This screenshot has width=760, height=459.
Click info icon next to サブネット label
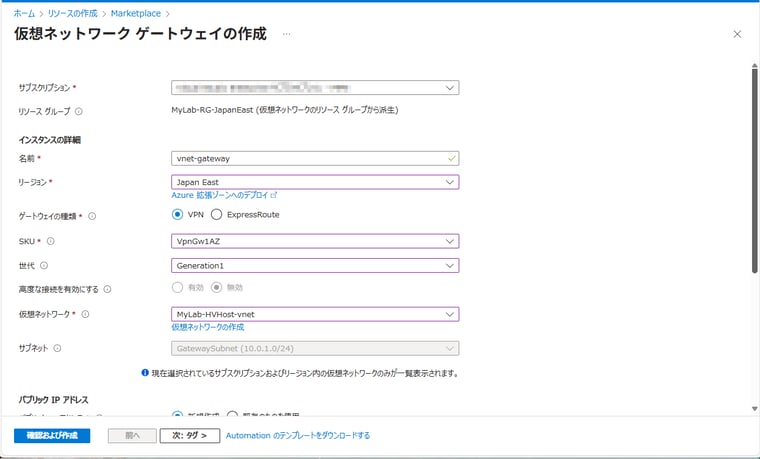[x=57, y=348]
